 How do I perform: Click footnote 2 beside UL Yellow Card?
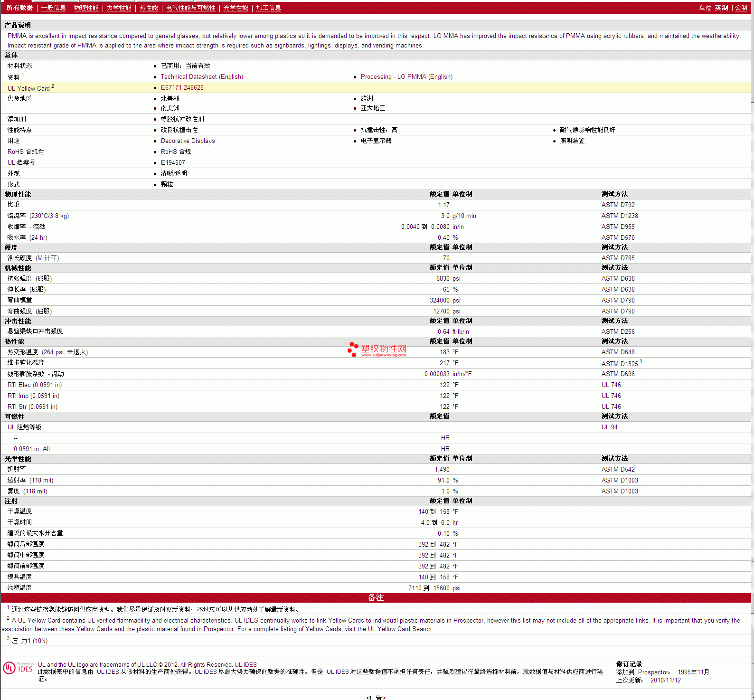pyautogui.click(x=53, y=86)
